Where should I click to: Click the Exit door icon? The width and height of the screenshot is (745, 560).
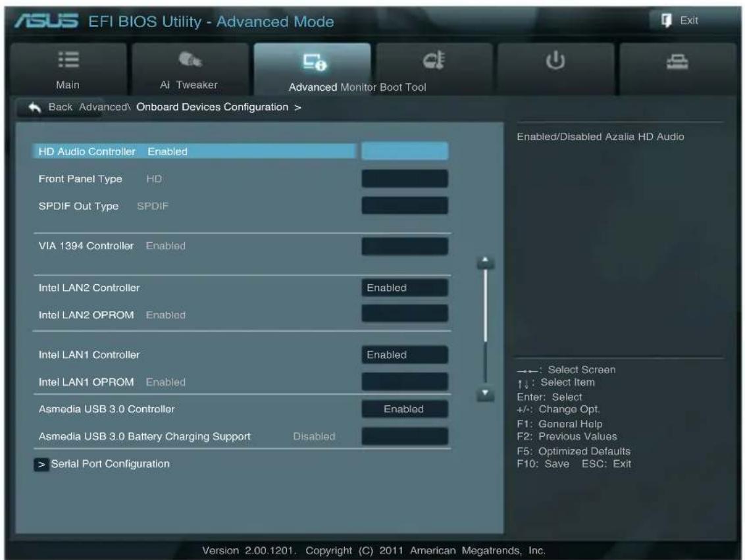(666, 20)
